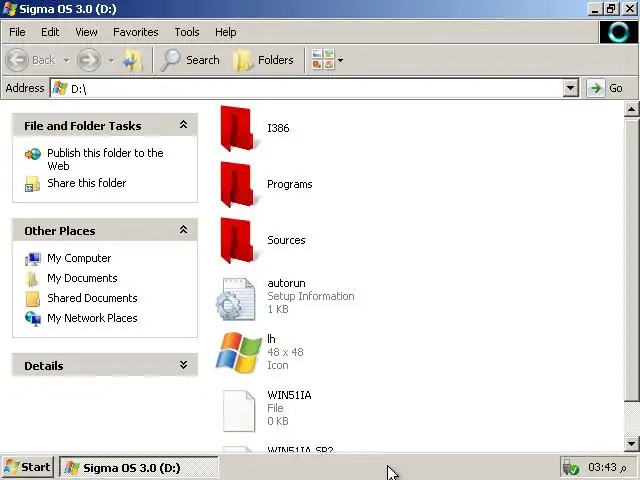Click the My Computer monitor icon

(x=33, y=259)
